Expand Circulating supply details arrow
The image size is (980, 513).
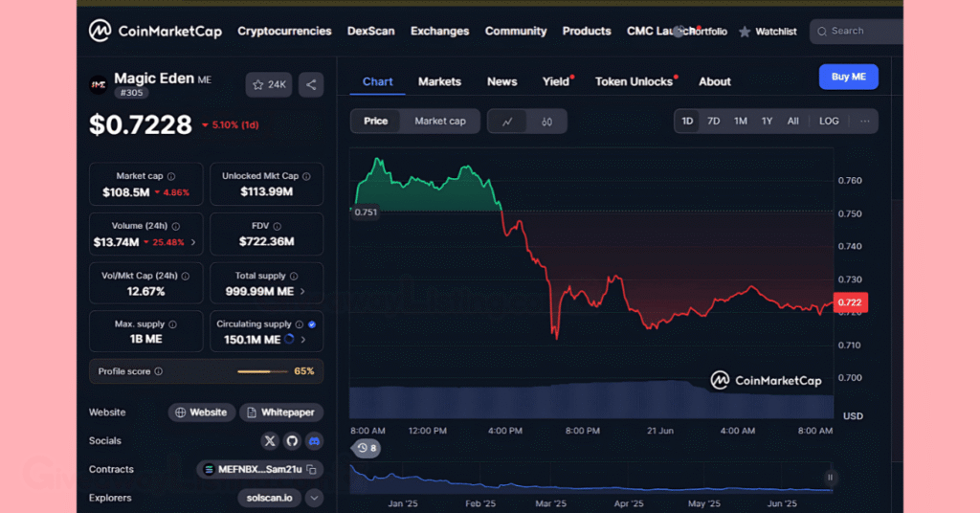pyautogui.click(x=303, y=340)
